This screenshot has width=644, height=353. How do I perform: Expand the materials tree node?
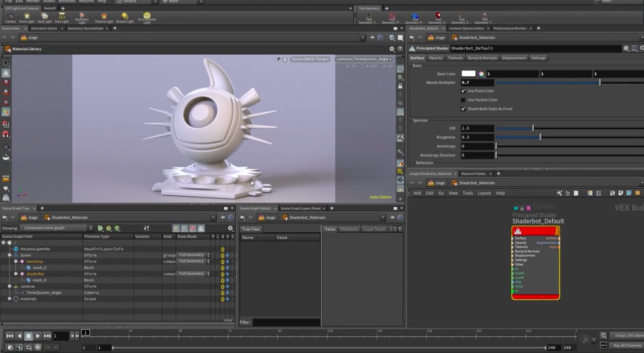click(x=9, y=299)
